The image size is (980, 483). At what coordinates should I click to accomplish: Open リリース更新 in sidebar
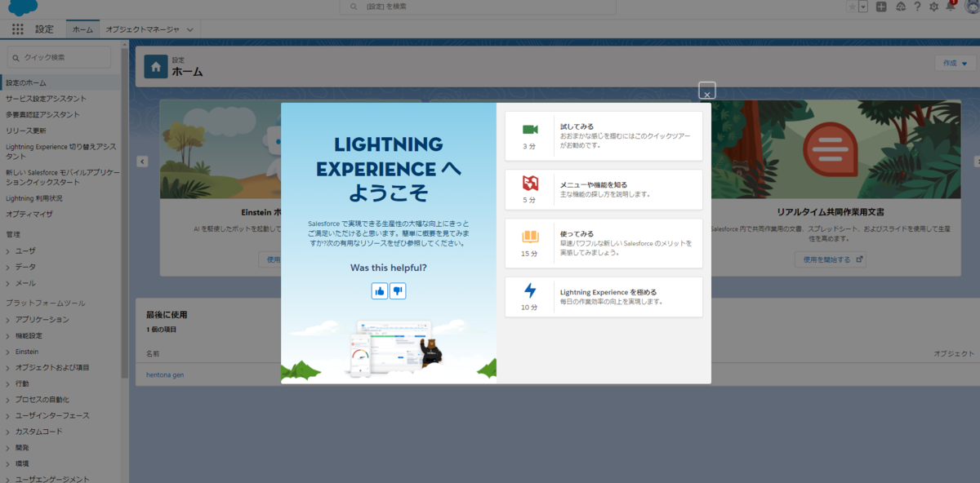pyautogui.click(x=26, y=131)
